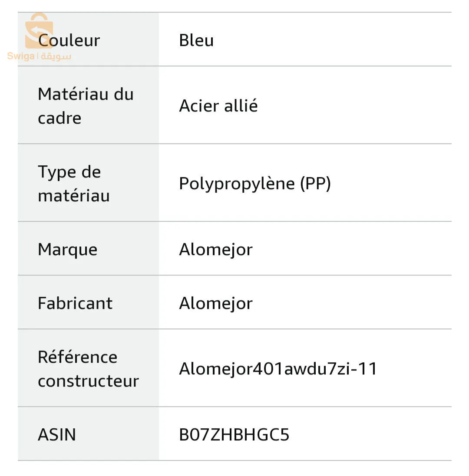Click the 'B07ZHBHGC5' ASIN code
This screenshot has height=476, width=469.
(234, 435)
